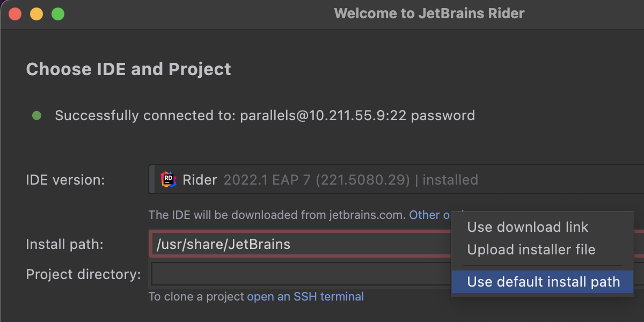This screenshot has width=644, height=322.
Task: Click the Rider logo icon in IDE version
Action: 169,180
